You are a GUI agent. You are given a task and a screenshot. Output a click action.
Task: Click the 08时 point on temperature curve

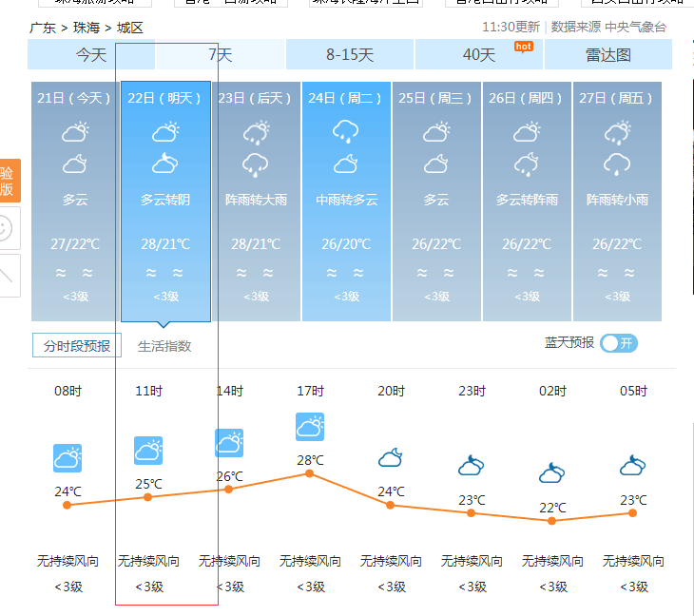click(x=67, y=505)
